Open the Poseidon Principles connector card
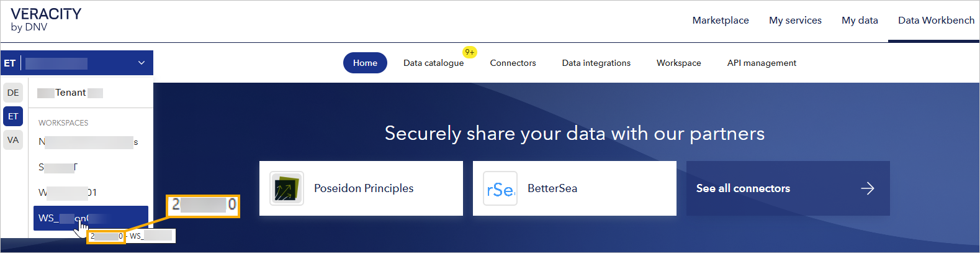 coord(361,188)
